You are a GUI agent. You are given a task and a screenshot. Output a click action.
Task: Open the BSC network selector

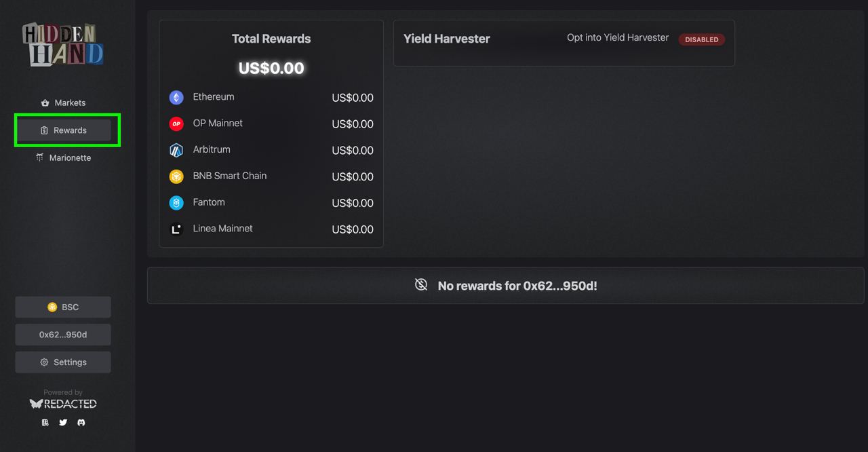coord(63,307)
